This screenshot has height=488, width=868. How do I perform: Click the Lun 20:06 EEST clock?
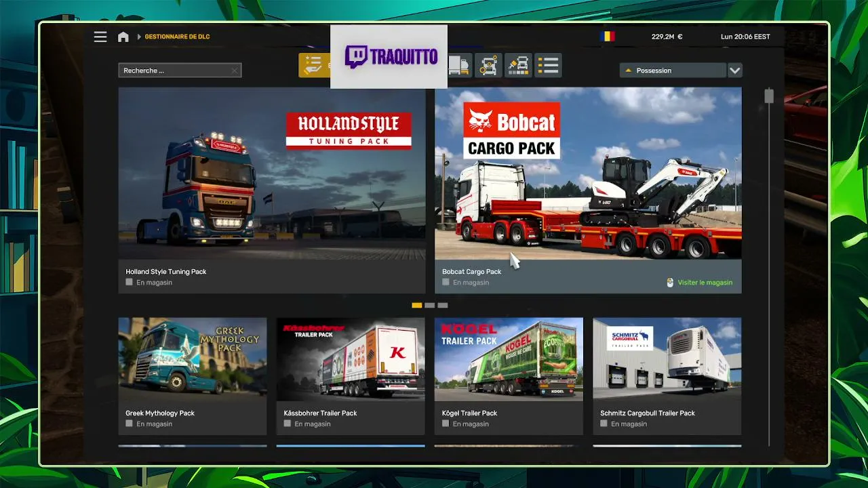[x=745, y=37]
